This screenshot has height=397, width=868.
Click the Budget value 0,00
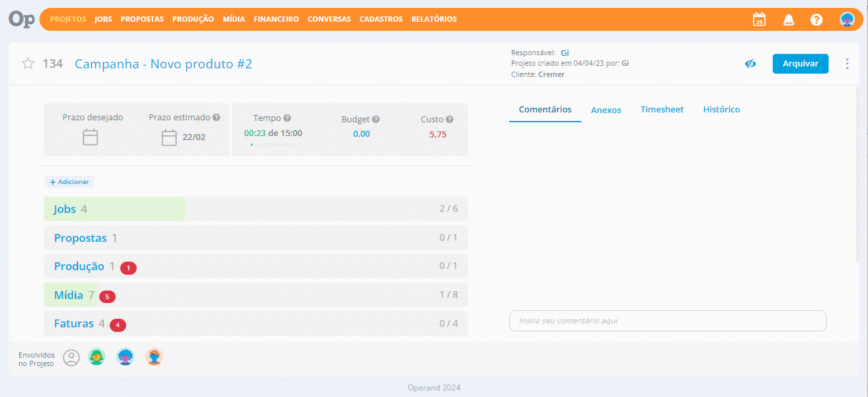(361, 134)
